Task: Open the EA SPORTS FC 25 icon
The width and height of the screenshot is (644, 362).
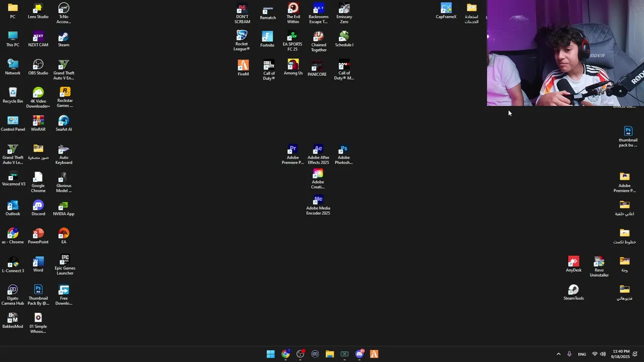Action: [292, 41]
